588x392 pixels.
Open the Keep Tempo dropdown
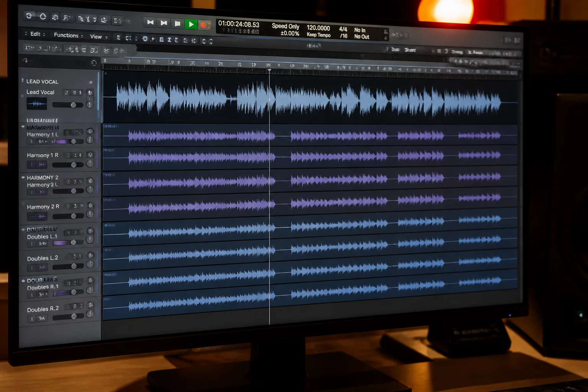[318, 35]
